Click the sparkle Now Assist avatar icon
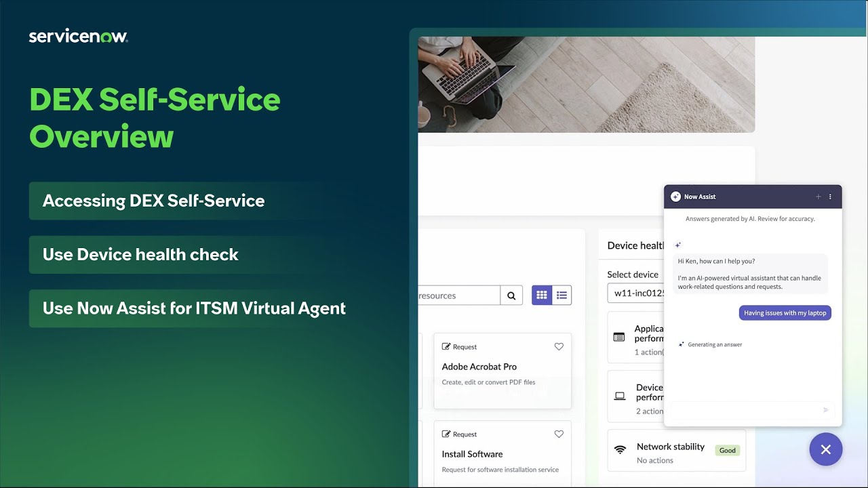Image resolution: width=868 pixels, height=488 pixels. (x=675, y=196)
